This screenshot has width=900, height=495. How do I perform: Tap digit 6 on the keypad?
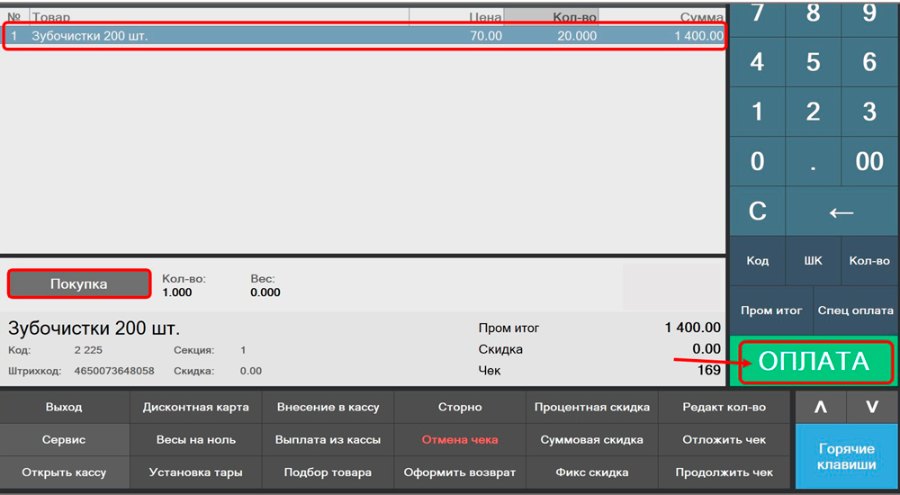click(x=870, y=62)
